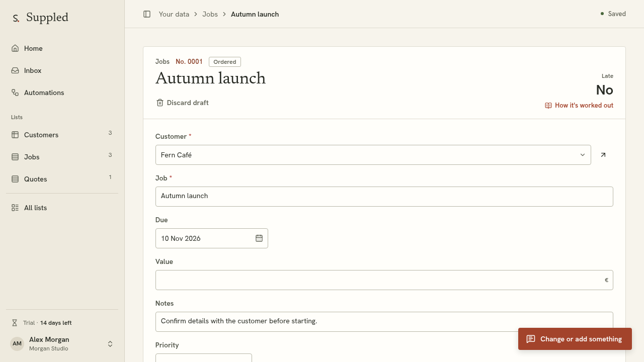Open Inbox from the sidebar
Viewport: 644px width, 362px height.
(x=62, y=70)
